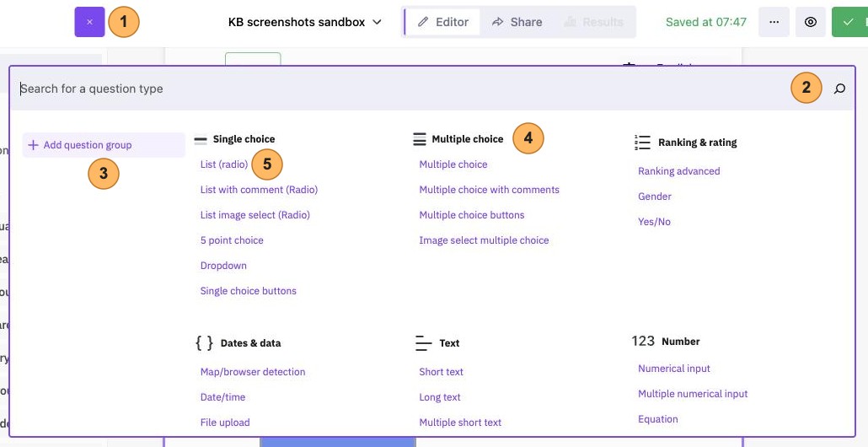Image resolution: width=868 pixels, height=447 pixels.
Task: Click the Multiple choice heading text
Action: pyautogui.click(x=468, y=140)
